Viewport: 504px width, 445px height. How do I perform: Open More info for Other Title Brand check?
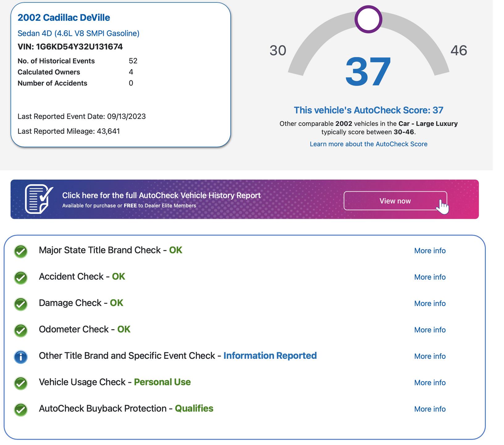[x=430, y=356]
